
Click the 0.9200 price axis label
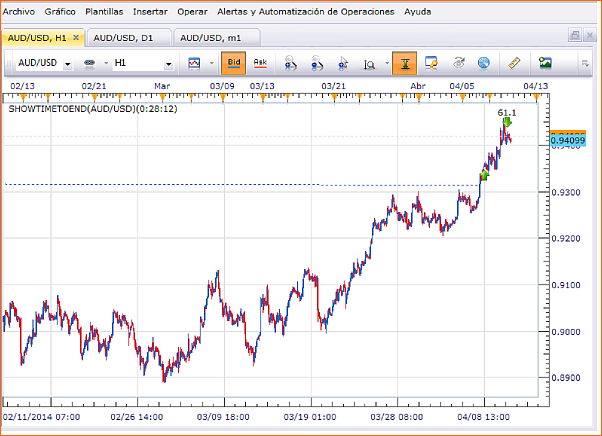(x=566, y=238)
